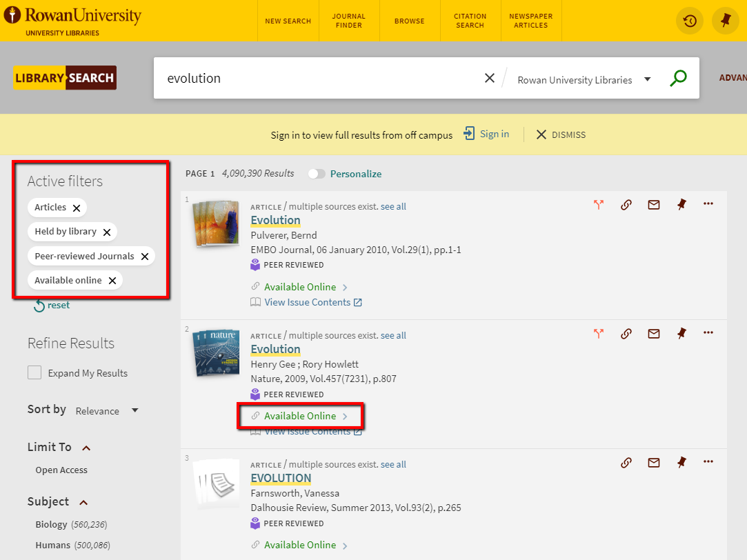Image resolution: width=747 pixels, height=560 pixels.
Task: Click the Sign in link
Action: [x=494, y=134]
